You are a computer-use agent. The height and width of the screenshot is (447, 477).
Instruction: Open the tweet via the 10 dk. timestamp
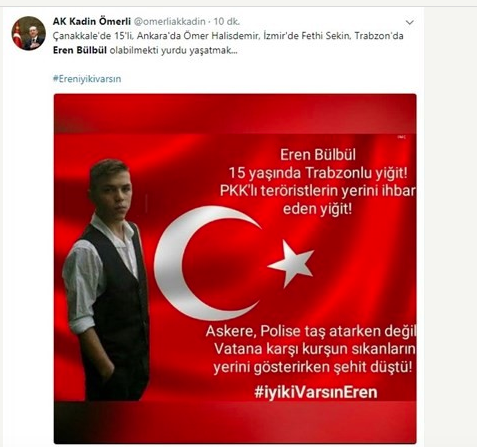(x=227, y=21)
